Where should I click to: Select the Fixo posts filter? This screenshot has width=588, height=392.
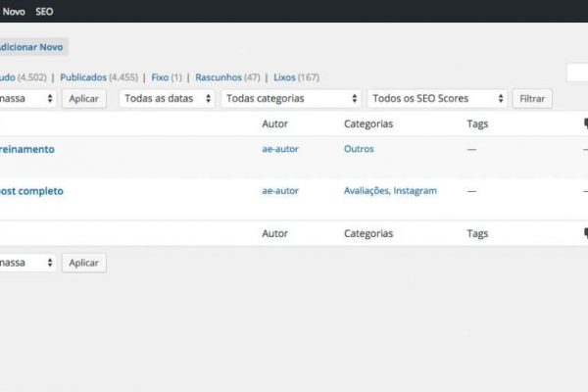[160, 77]
